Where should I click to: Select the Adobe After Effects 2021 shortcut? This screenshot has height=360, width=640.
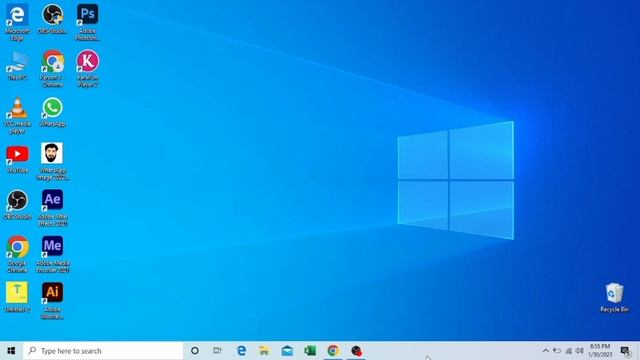point(52,208)
